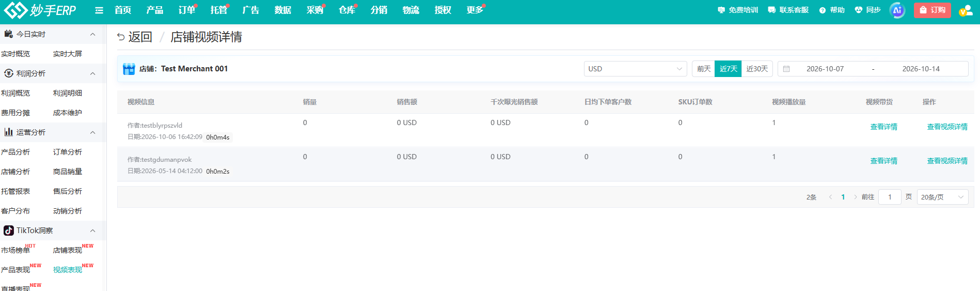Click the 同步 button

coord(868,10)
